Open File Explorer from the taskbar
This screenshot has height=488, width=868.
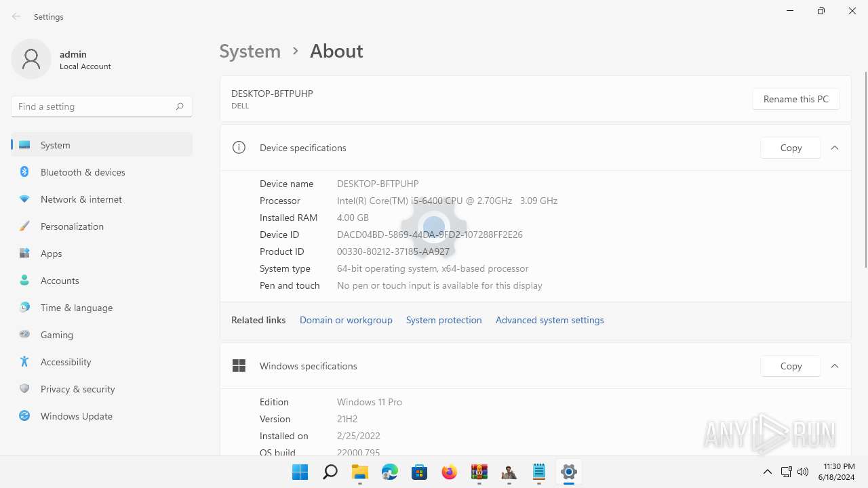pos(359,472)
